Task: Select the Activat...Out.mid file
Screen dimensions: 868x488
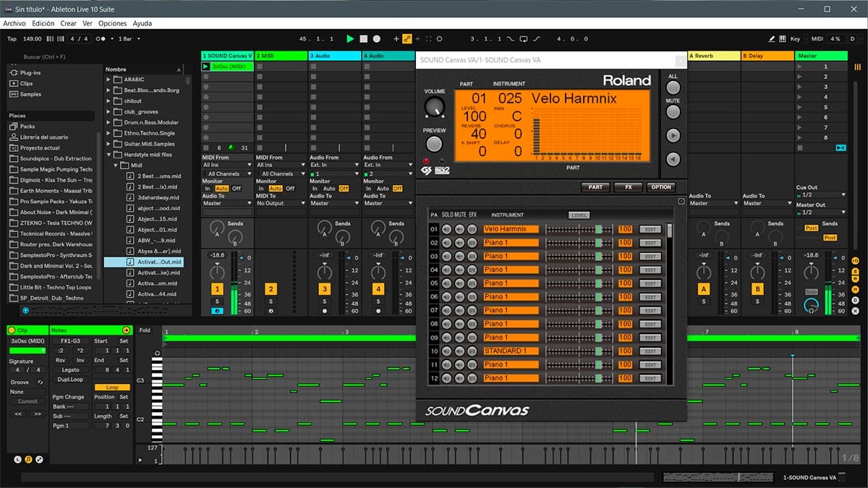Action: (143, 262)
